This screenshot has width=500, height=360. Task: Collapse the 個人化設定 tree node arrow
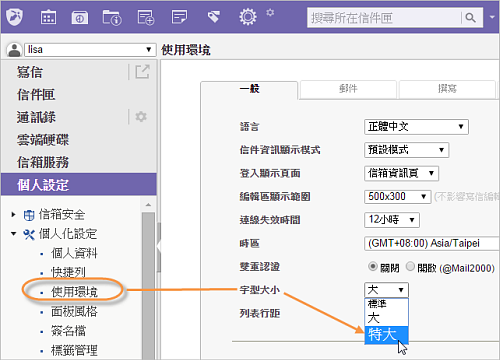tap(13, 234)
